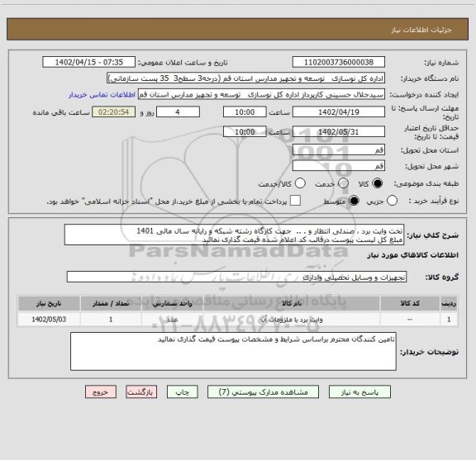Click the request creator name field

261,94
